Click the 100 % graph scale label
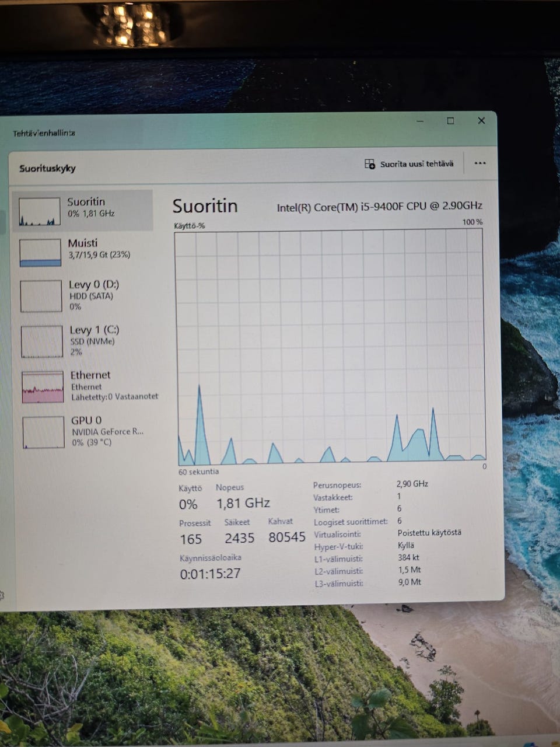The image size is (560, 747). [x=473, y=222]
